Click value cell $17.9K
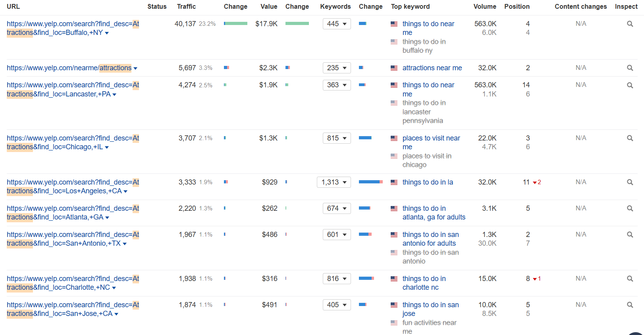This screenshot has width=644, height=335. coord(266,24)
